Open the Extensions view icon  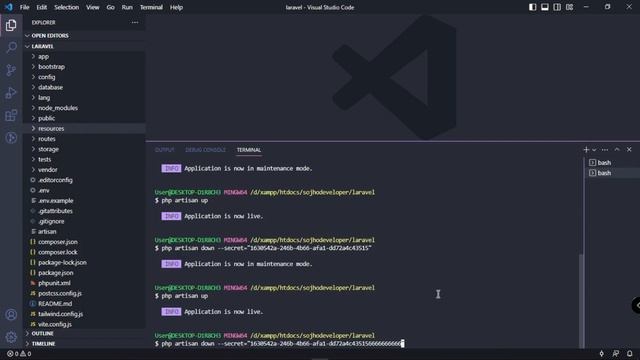(x=11, y=116)
